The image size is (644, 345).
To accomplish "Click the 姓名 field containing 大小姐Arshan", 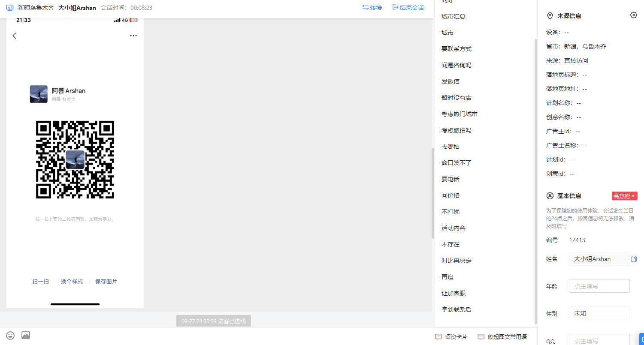I will (599, 259).
